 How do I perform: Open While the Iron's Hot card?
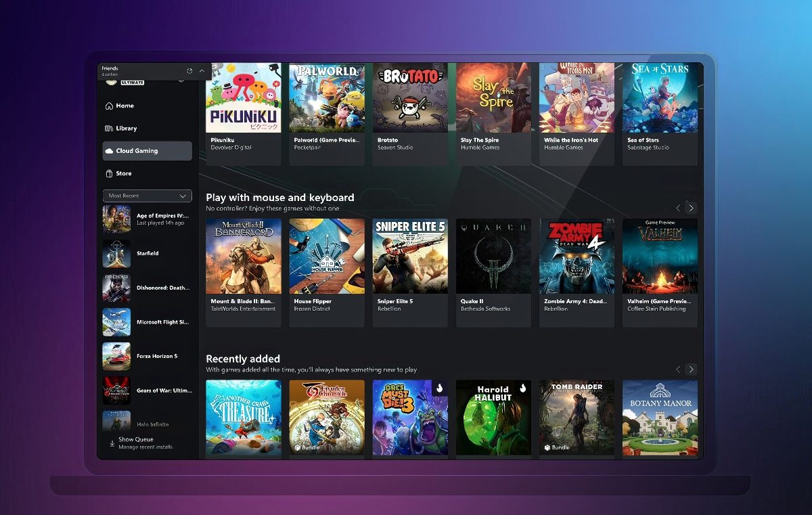(577, 114)
